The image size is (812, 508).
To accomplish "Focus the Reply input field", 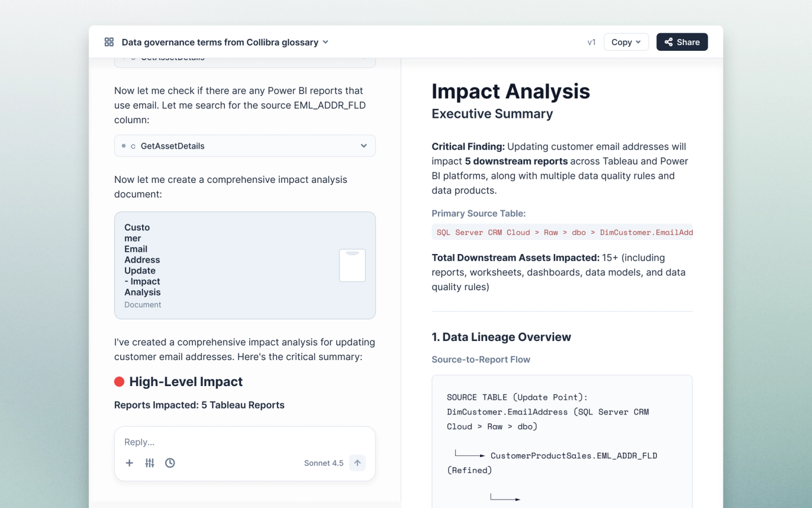I will coord(245,442).
